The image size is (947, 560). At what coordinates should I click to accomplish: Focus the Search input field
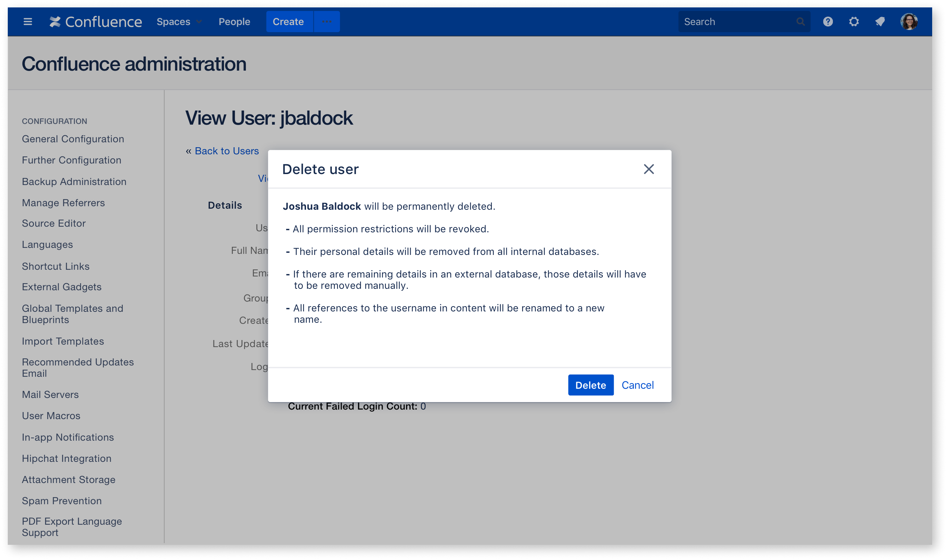[x=743, y=22]
